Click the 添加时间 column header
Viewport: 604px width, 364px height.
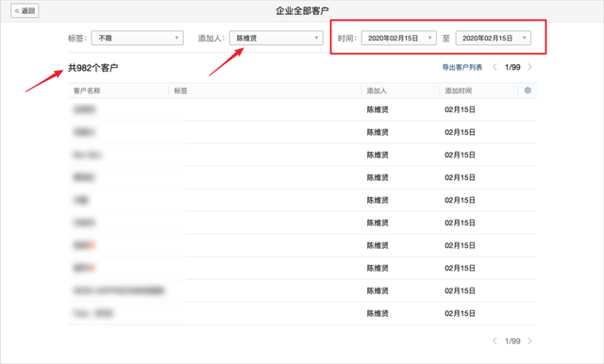click(458, 91)
